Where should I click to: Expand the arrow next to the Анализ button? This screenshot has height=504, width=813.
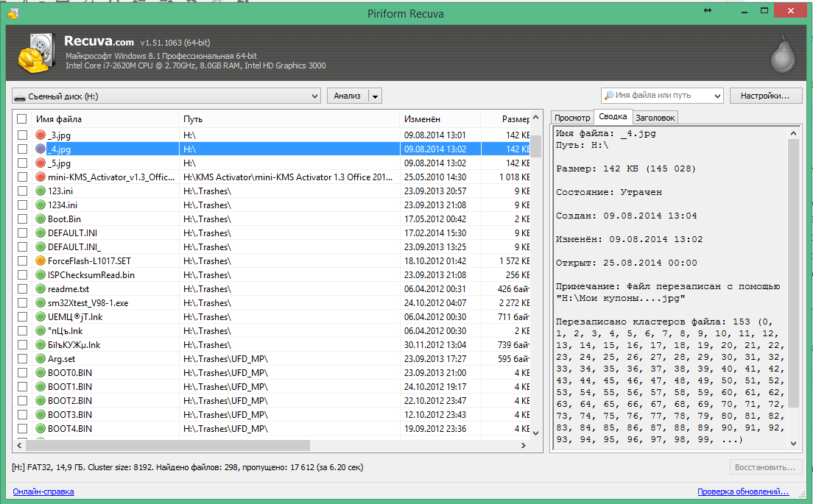point(375,96)
